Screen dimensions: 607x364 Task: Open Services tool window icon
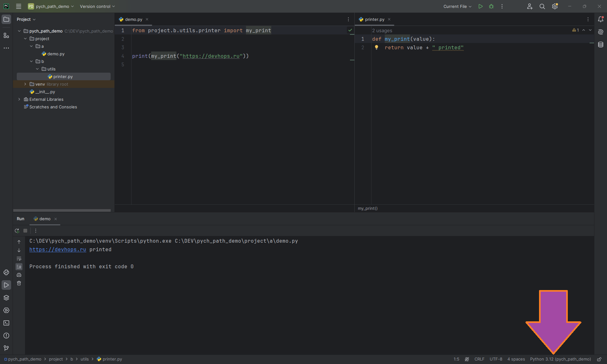pos(6,310)
